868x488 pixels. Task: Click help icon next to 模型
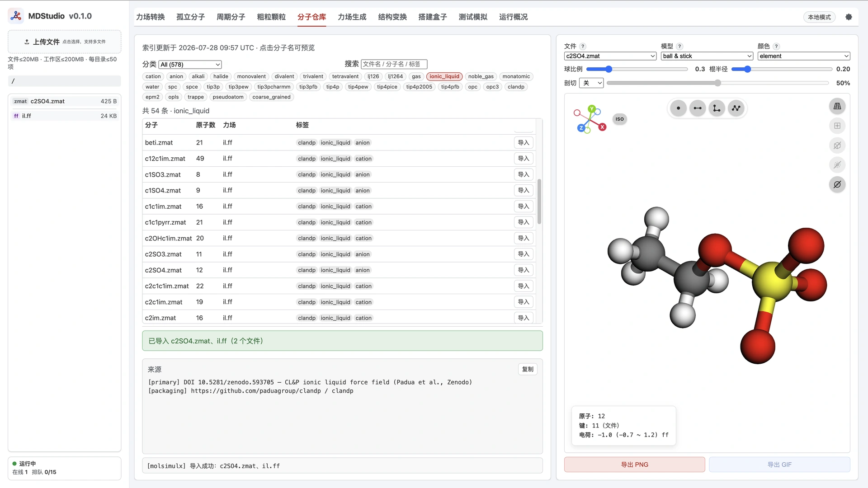tap(679, 46)
